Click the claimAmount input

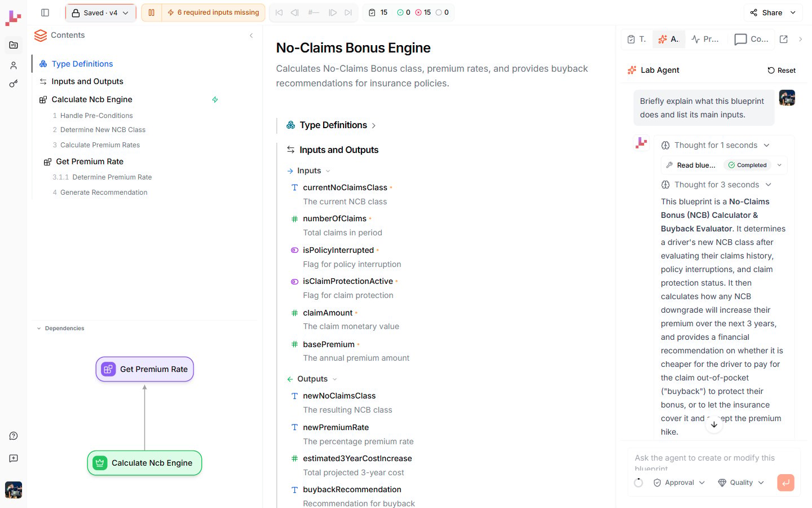pos(328,313)
